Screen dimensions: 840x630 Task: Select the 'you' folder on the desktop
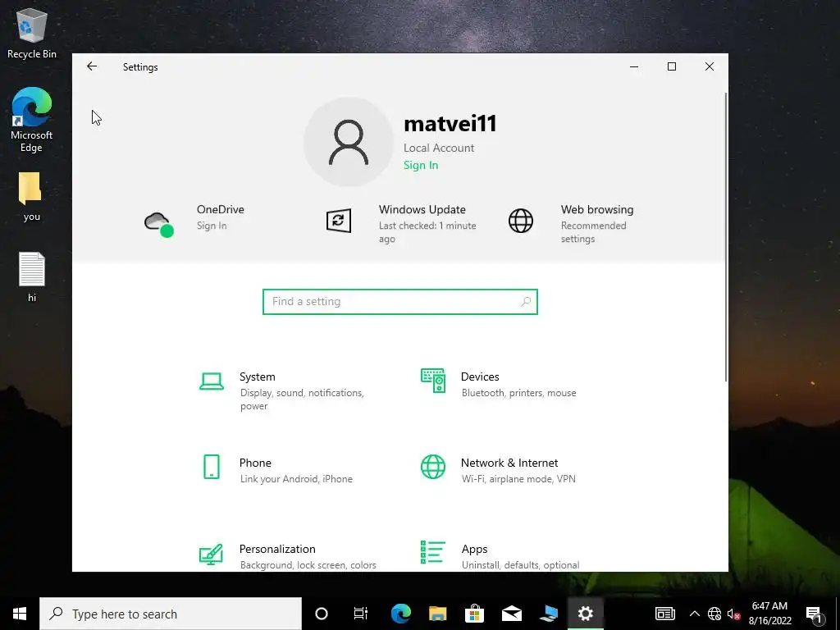coord(31,197)
